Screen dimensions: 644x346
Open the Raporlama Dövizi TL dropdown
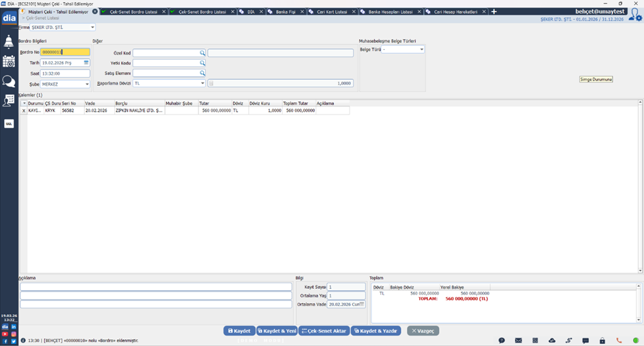[x=202, y=83]
